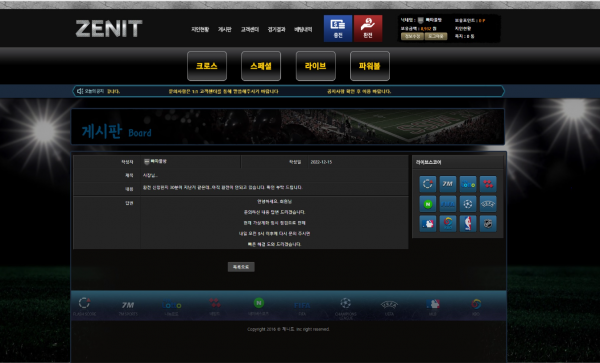Click the Flashscore icon in live score panel
The width and height of the screenshot is (600, 363).
(428, 184)
